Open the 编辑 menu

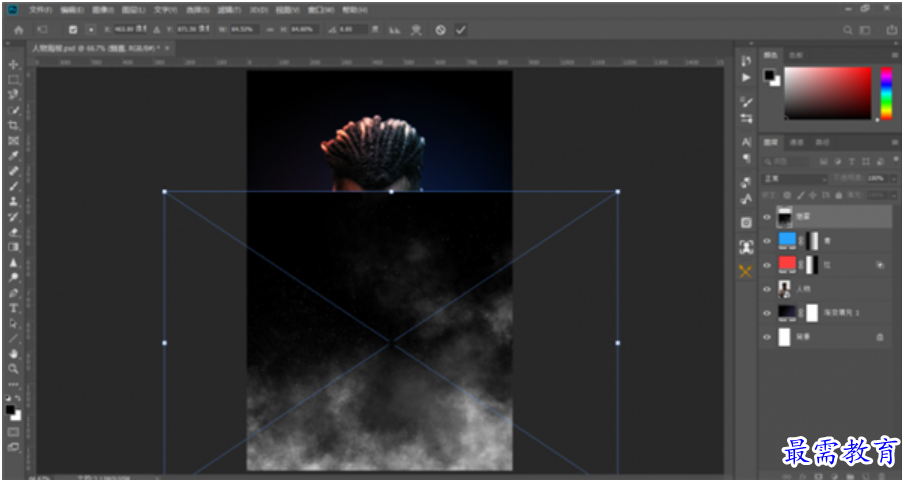(x=72, y=10)
